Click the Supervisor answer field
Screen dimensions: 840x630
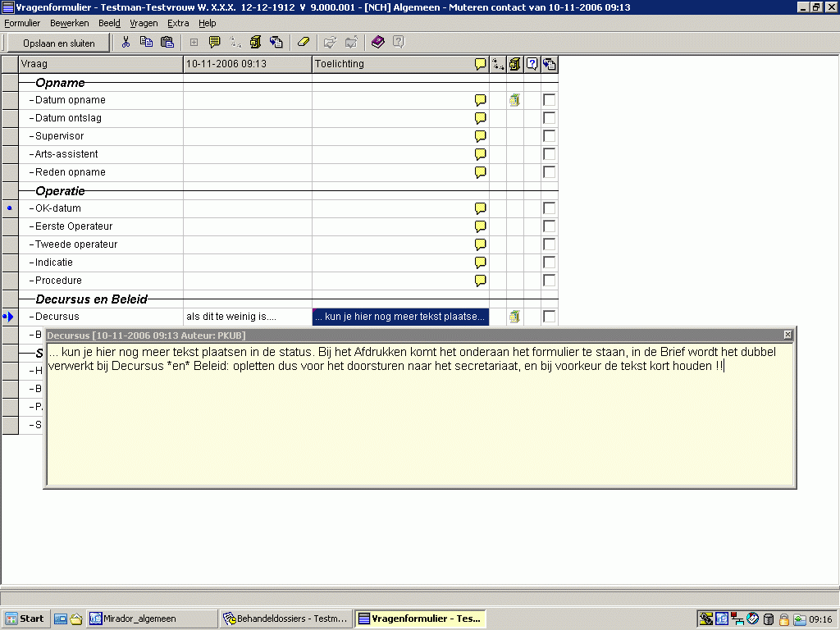pyautogui.click(x=247, y=136)
